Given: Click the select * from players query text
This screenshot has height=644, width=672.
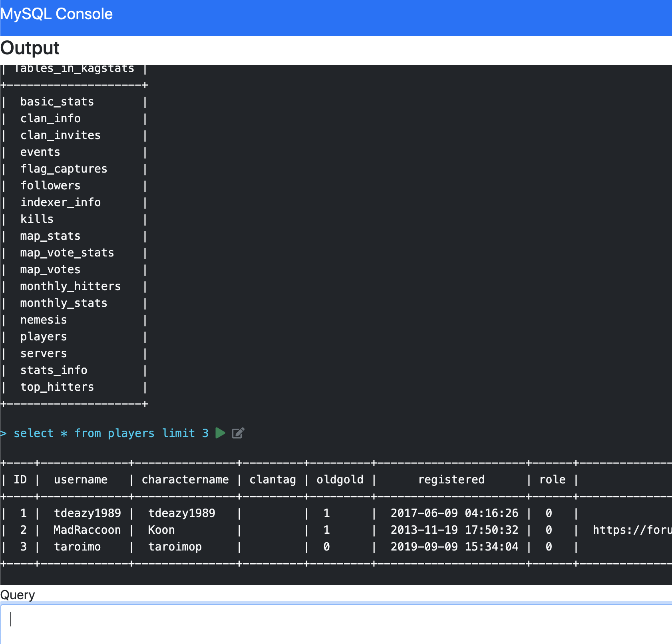Looking at the screenshot, I should (x=111, y=433).
